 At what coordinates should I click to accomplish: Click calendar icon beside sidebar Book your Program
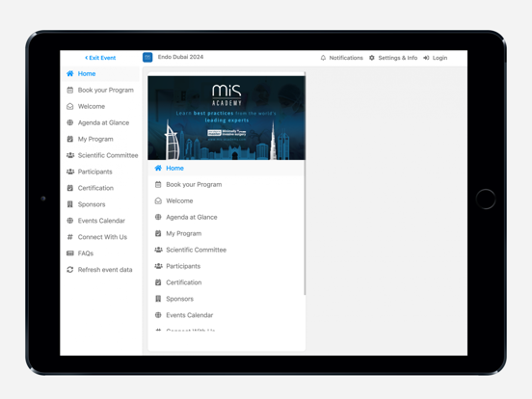(70, 90)
